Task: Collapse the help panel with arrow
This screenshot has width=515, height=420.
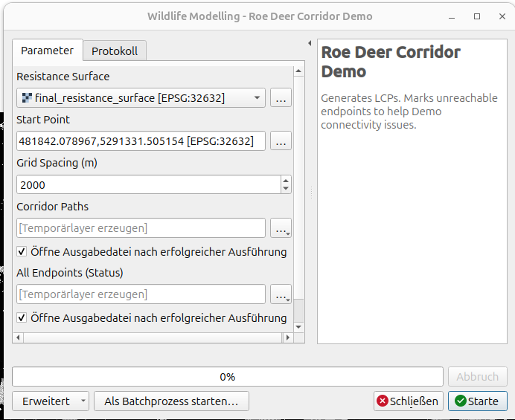Action: (x=310, y=44)
